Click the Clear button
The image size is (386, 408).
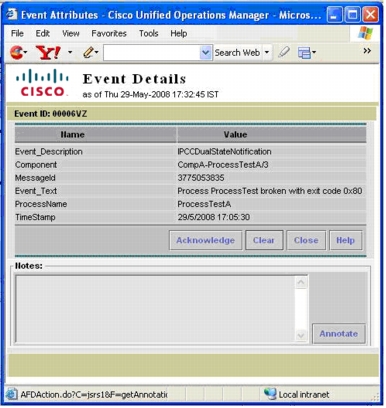pos(264,240)
